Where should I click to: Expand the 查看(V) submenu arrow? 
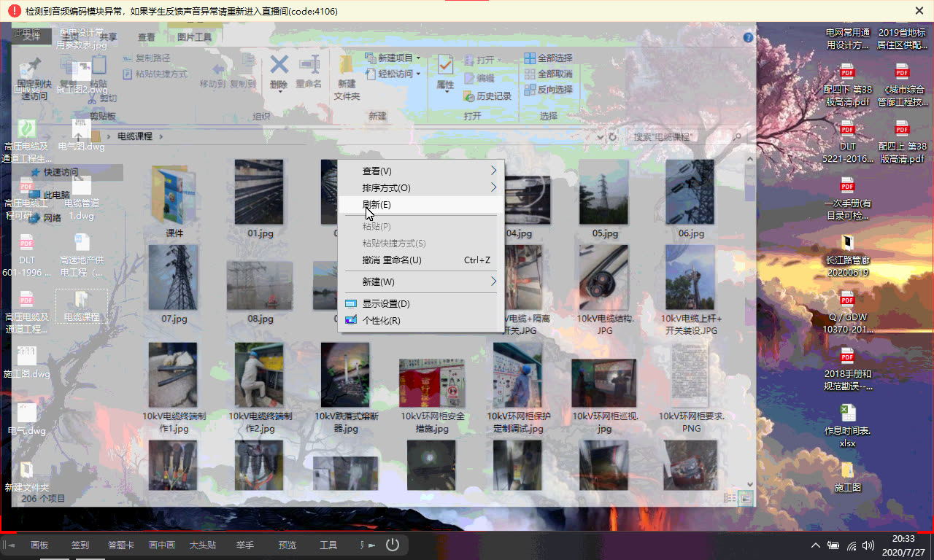[493, 171]
